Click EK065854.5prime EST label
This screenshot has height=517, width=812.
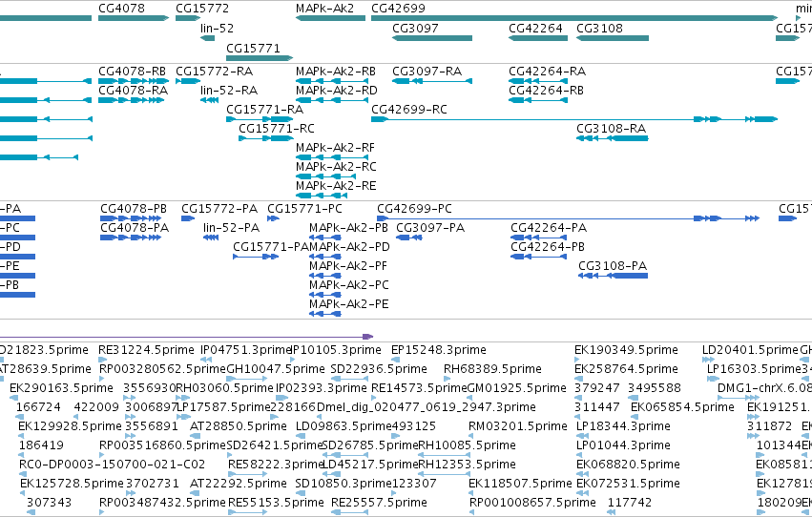[x=682, y=407]
